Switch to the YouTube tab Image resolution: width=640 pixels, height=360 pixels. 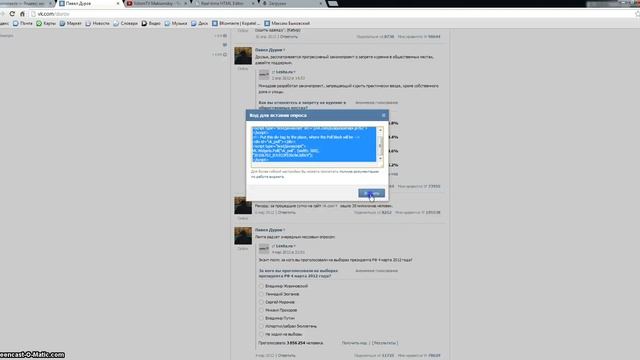click(x=156, y=3)
